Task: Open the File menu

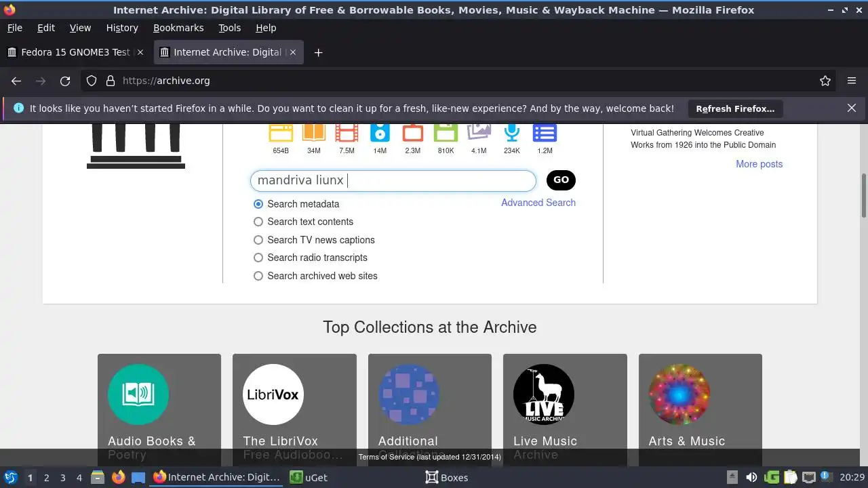Action: click(x=14, y=28)
